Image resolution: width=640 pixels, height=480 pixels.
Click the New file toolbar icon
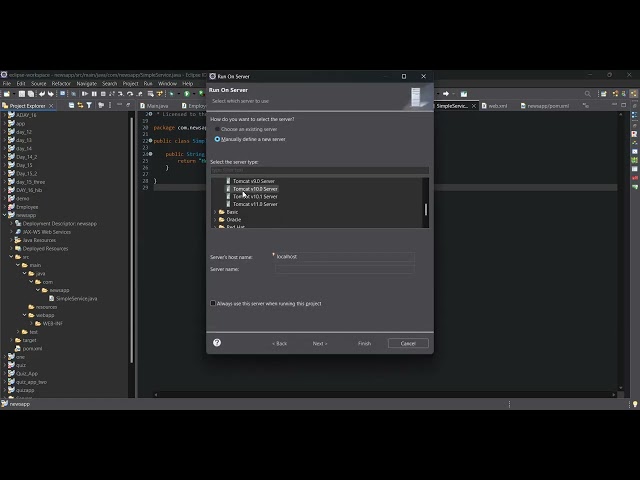click(7, 94)
